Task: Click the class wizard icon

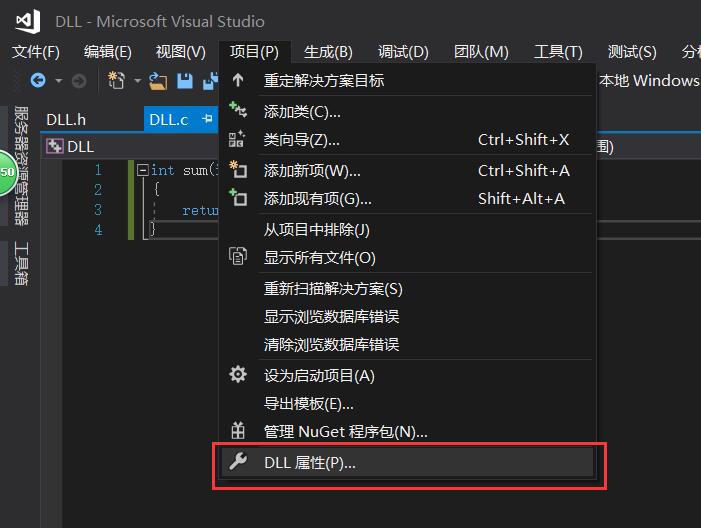Action: click(237, 139)
